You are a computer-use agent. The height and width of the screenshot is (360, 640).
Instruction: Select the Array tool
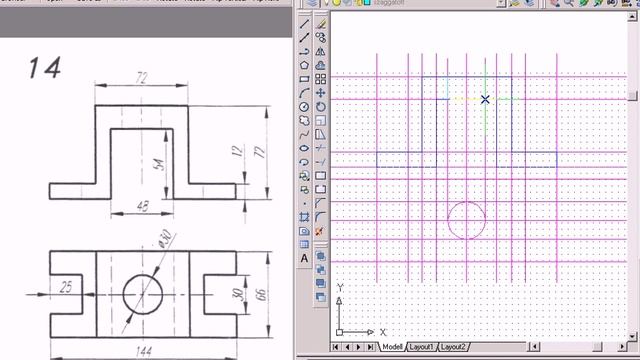(x=321, y=79)
